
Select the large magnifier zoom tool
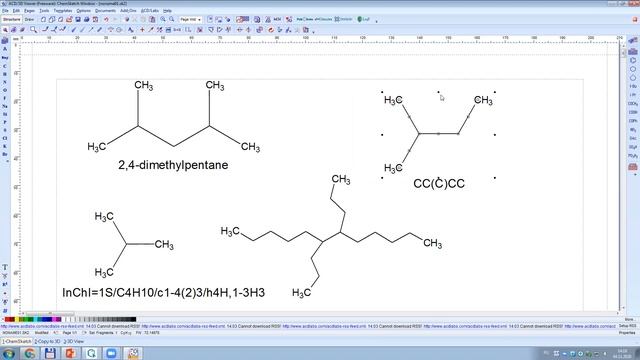(x=33, y=30)
